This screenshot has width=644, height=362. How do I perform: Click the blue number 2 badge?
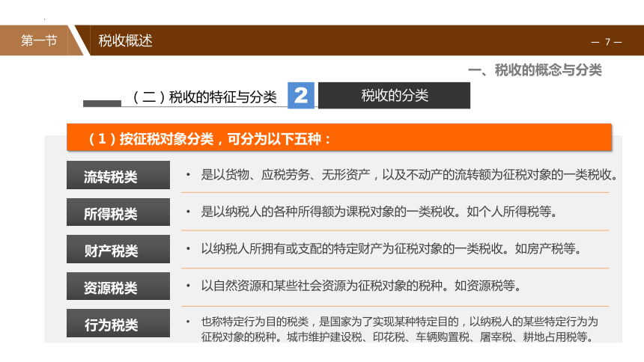300,95
